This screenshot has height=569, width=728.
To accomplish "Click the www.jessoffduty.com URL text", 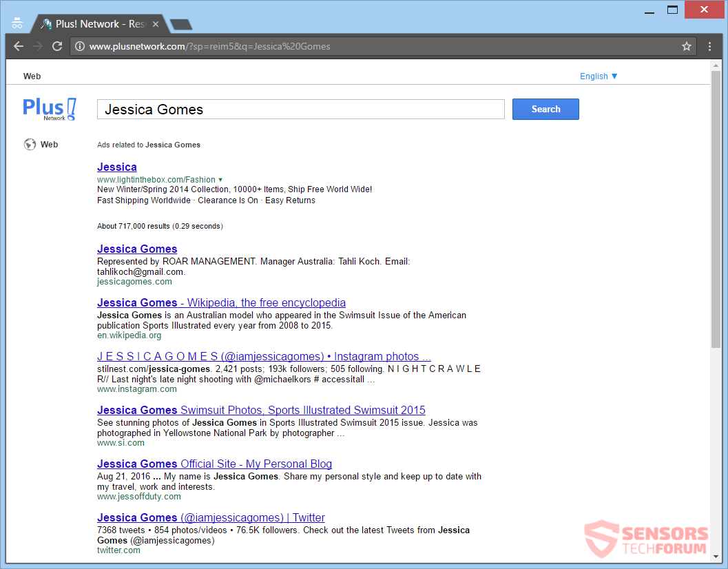I will point(139,497).
